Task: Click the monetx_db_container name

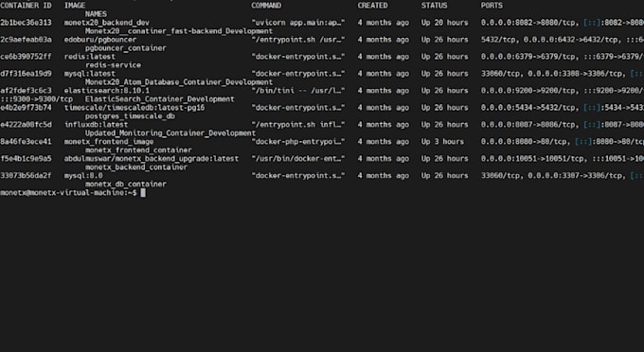Action: pos(126,185)
